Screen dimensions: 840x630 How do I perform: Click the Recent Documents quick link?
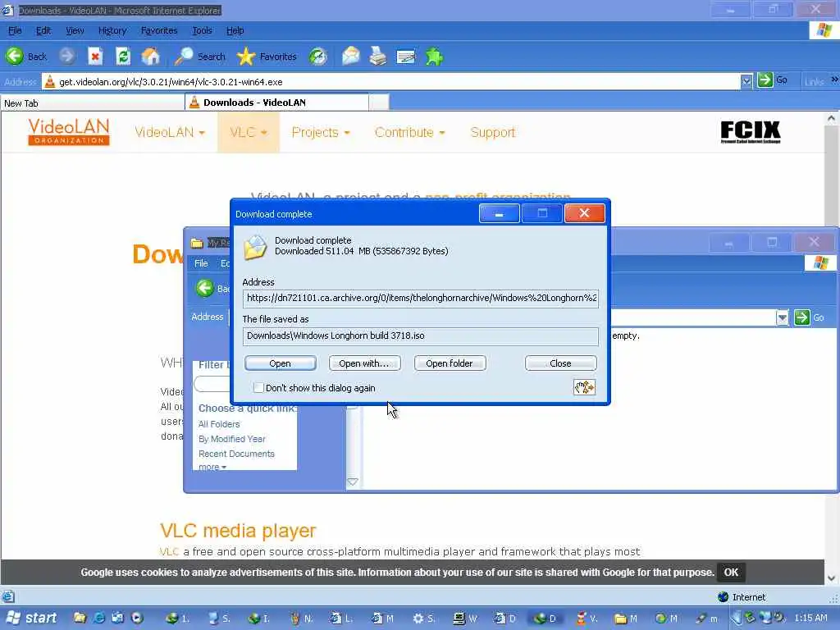tap(236, 454)
